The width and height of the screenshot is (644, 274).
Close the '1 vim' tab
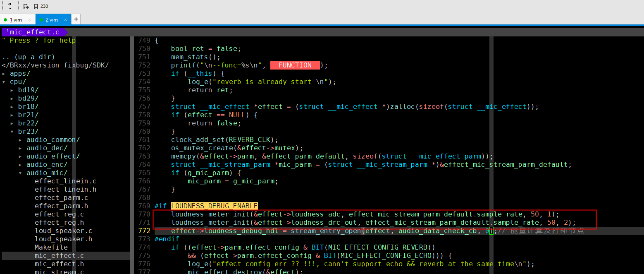(29, 19)
